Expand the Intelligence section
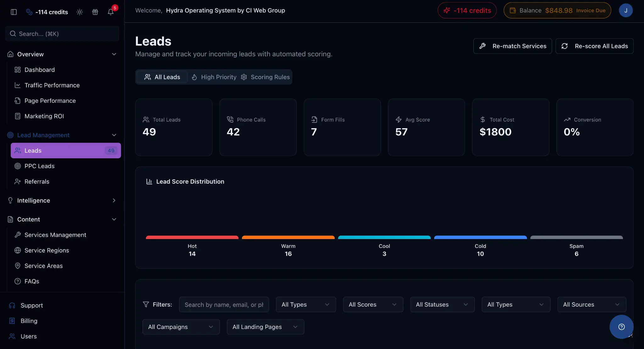This screenshot has width=644, height=349. point(114,200)
